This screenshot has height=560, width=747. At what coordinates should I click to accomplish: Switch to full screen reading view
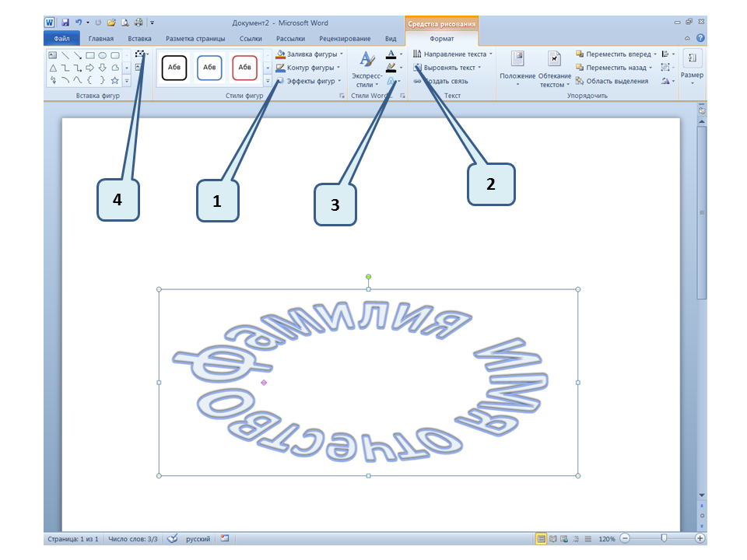[552, 538]
